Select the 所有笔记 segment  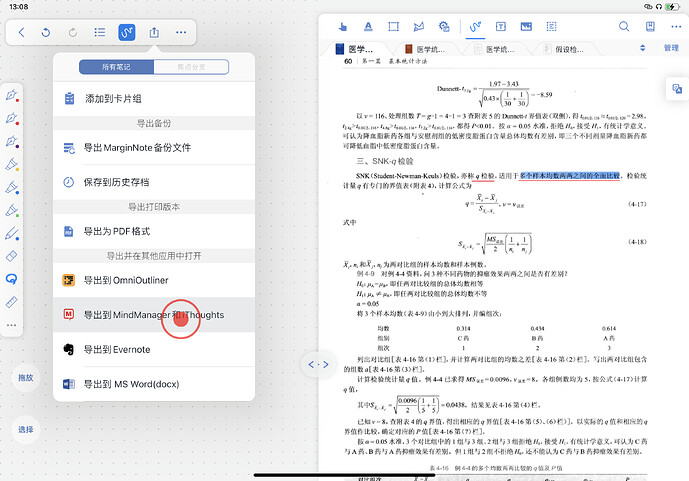coord(116,67)
